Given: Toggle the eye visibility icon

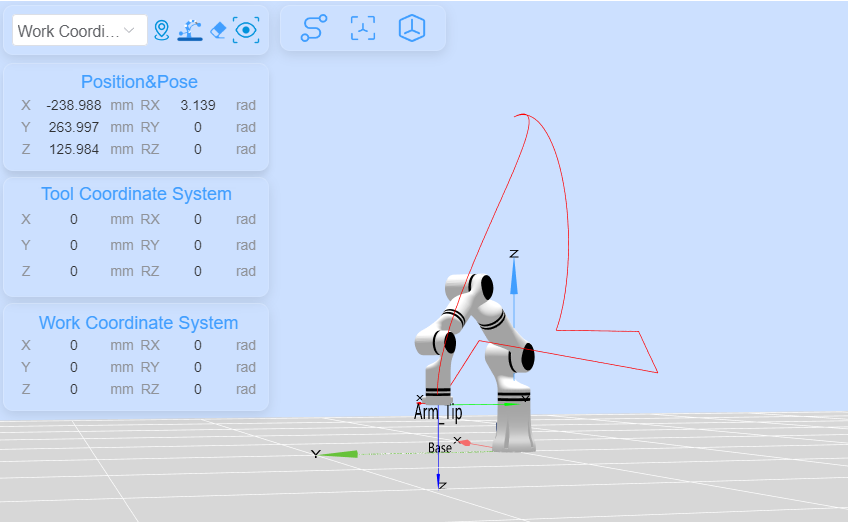Looking at the screenshot, I should pos(246,30).
